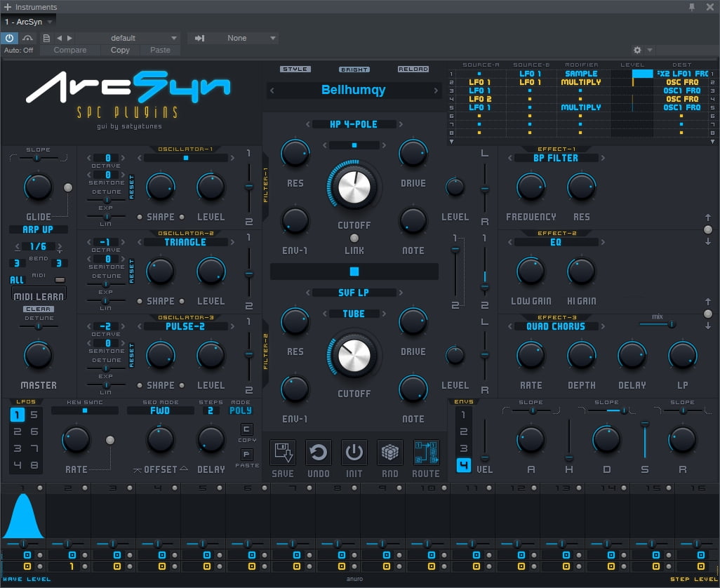Click the down arrow below Effect-2 toggle
The width and height of the screenshot is (720, 588).
tap(708, 326)
